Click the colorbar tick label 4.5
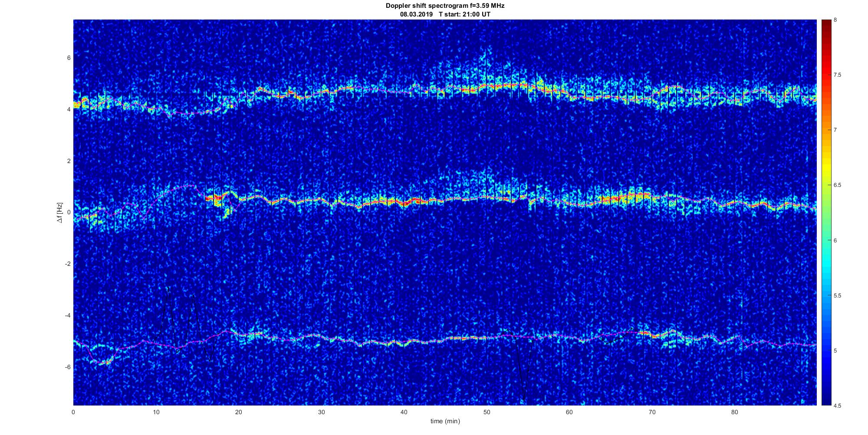 click(837, 406)
